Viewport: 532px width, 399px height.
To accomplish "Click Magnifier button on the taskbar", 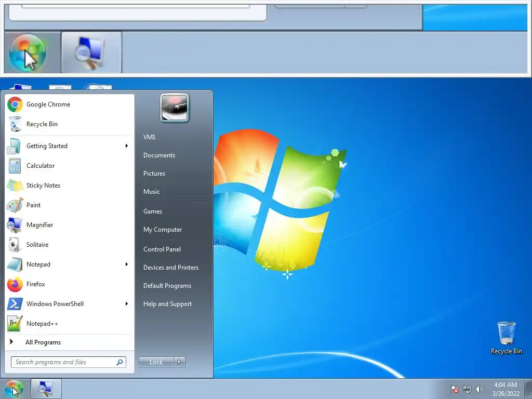I will 46,389.
